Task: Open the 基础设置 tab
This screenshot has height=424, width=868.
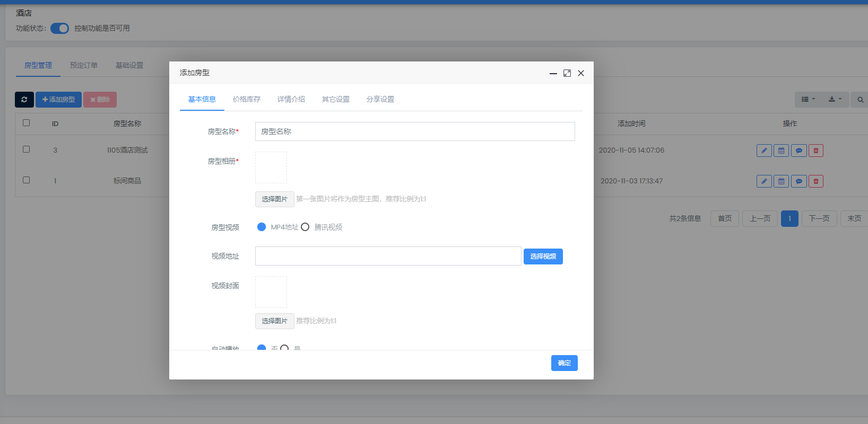Action: coord(129,65)
